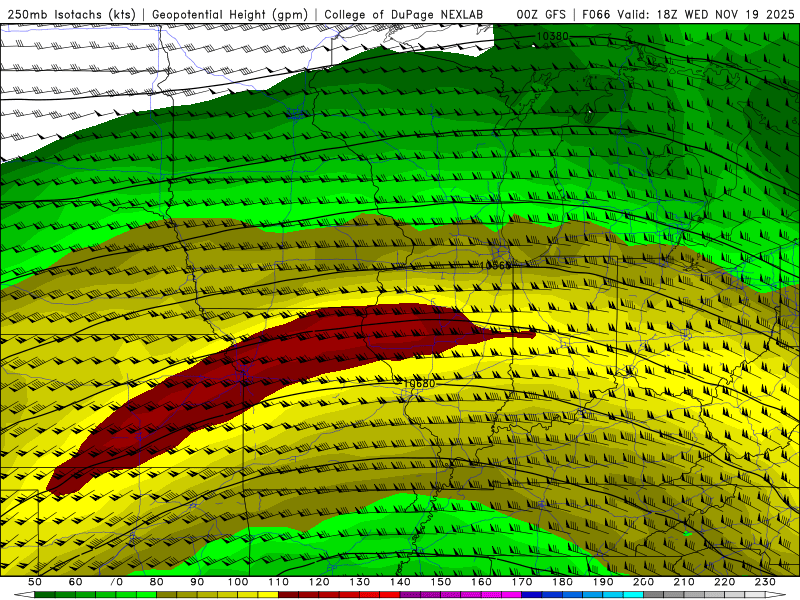Click the color bar label 190

pos(603,582)
